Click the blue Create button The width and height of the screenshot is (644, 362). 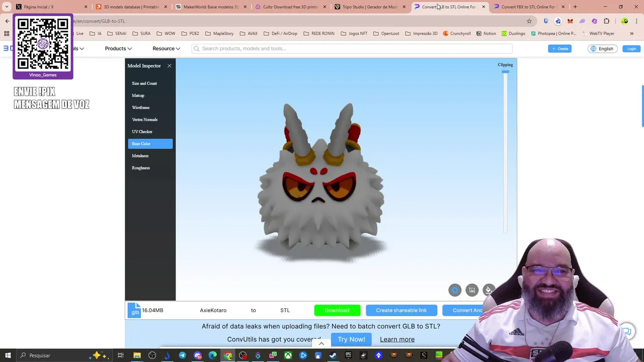click(559, 49)
